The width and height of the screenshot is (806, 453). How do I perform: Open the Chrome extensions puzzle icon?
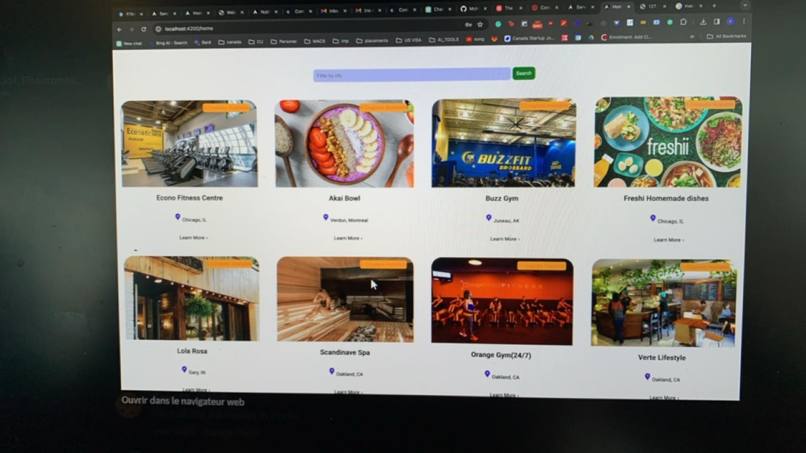683,22
